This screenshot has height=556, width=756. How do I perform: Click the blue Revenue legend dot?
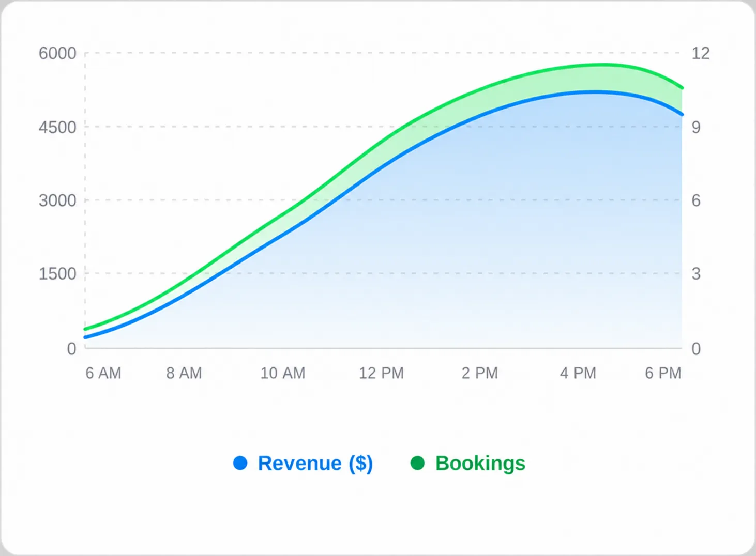pos(240,463)
